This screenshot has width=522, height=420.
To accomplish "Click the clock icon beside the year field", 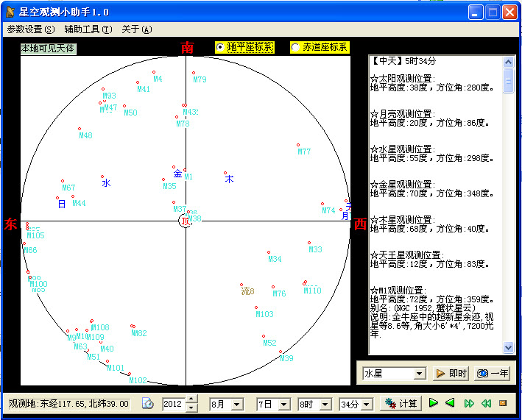I will tap(148, 404).
